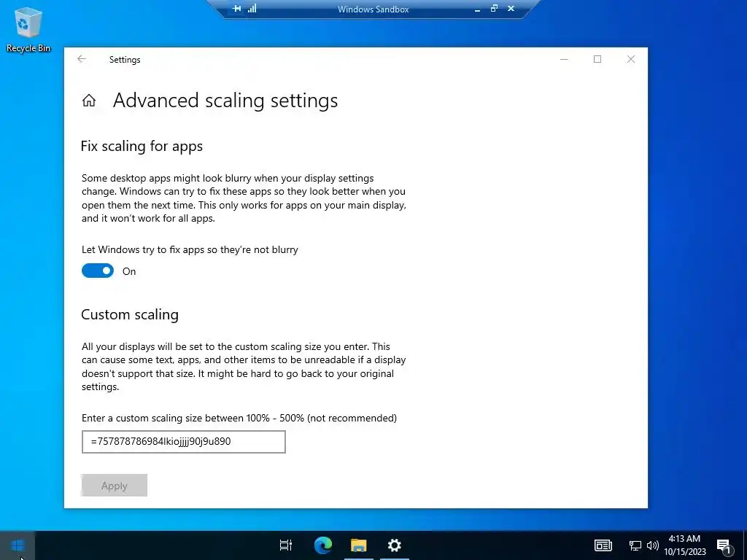This screenshot has width=747, height=560.
Task: Click into the custom scaling size field
Action: coord(183,442)
